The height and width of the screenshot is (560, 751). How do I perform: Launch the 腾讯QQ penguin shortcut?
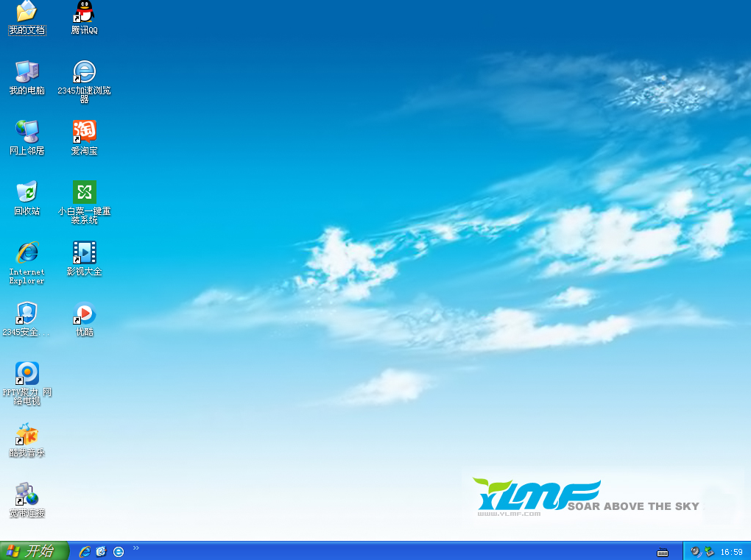84,12
